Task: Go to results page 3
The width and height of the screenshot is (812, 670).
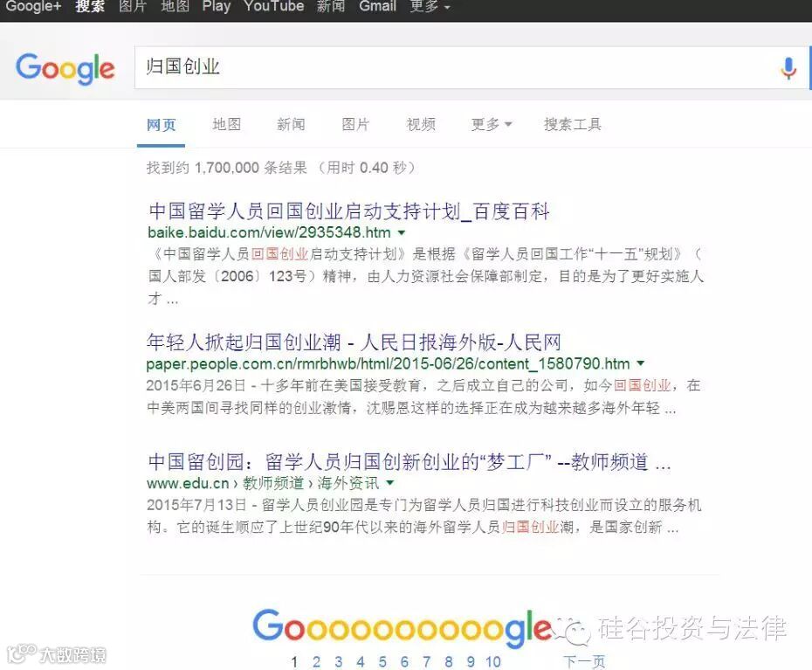Action: tap(339, 662)
